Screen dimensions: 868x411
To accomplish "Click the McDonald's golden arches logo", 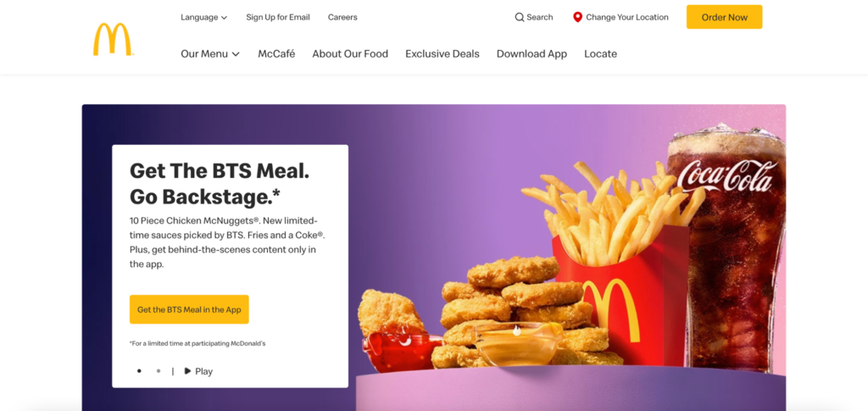I will tap(113, 39).
